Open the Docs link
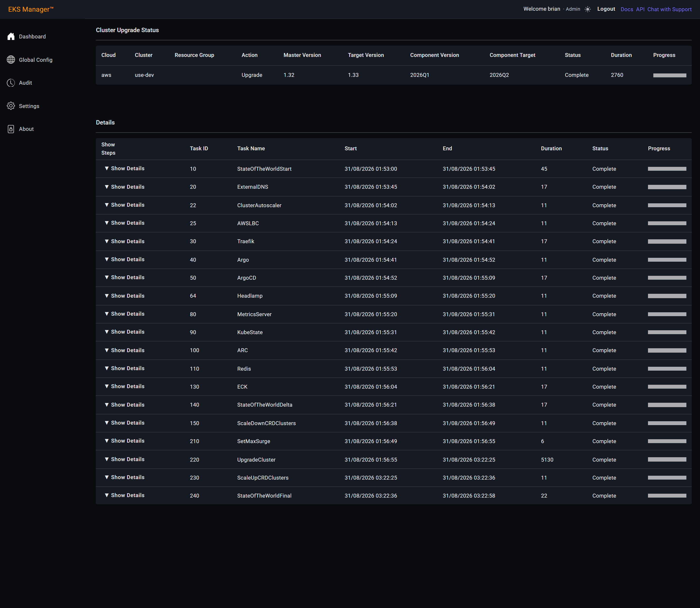 627,9
